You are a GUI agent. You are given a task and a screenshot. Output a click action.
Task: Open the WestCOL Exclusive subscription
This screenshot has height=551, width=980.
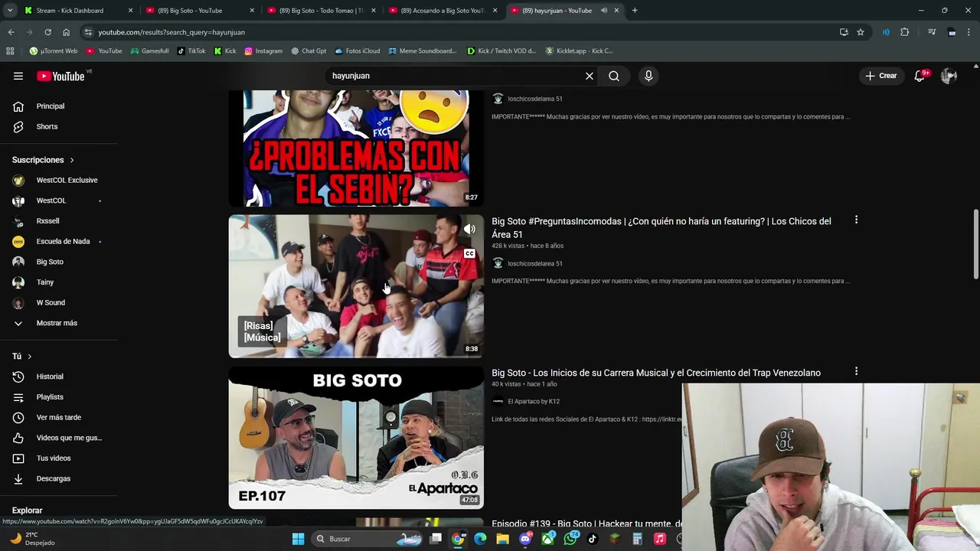point(67,180)
